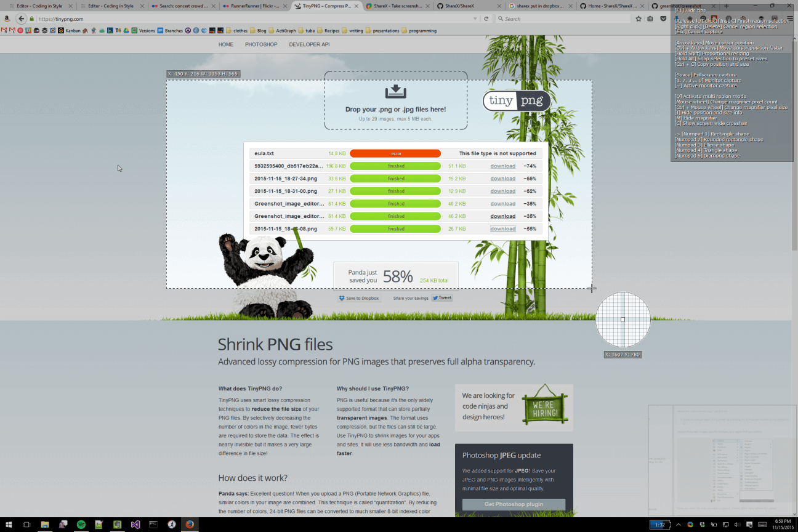The height and width of the screenshot is (532, 798).
Task: Click the Save to Dropbox button
Action: (359, 298)
